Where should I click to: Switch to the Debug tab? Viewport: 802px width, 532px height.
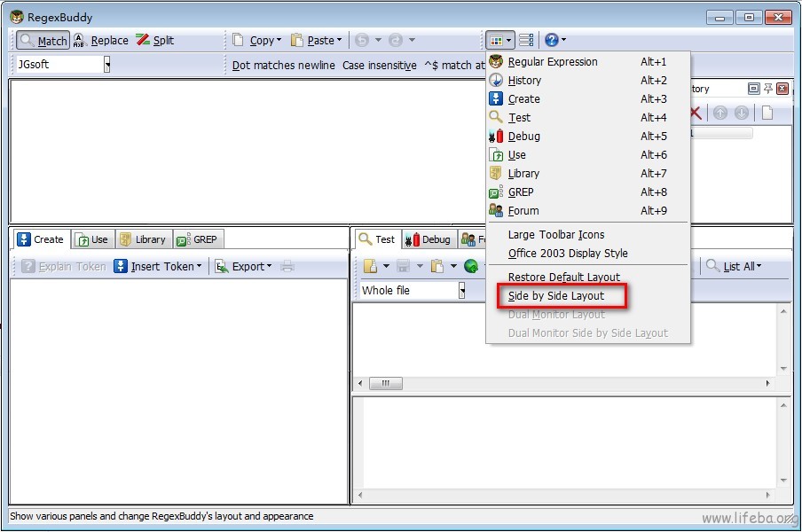click(429, 239)
